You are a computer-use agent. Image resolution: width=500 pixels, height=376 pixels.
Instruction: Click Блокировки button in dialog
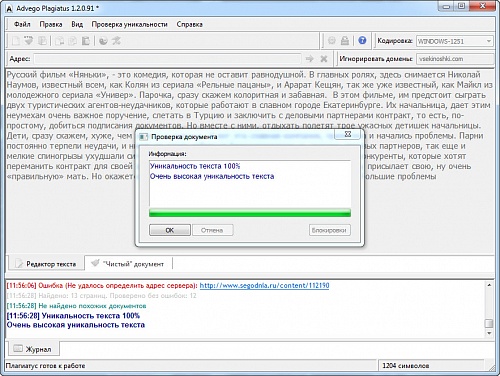(329, 230)
